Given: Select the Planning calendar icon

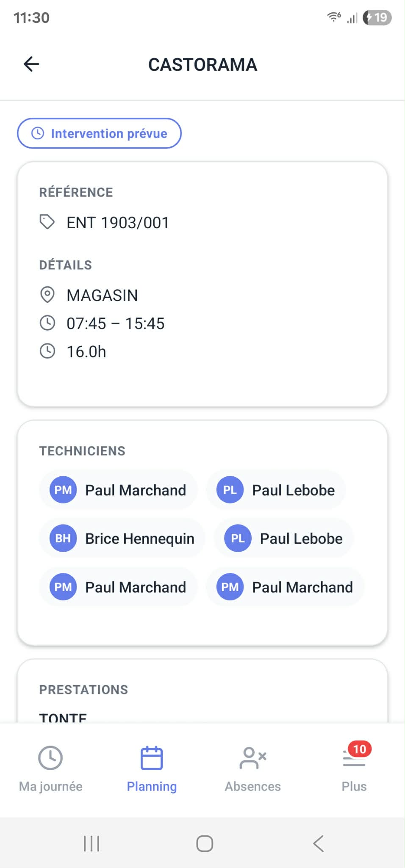Looking at the screenshot, I should 152,757.
